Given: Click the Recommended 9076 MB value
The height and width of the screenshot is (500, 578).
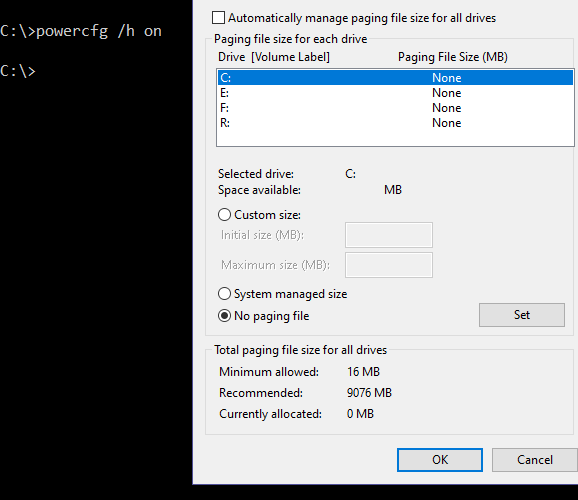Looking at the screenshot, I should pyautogui.click(x=369, y=393).
